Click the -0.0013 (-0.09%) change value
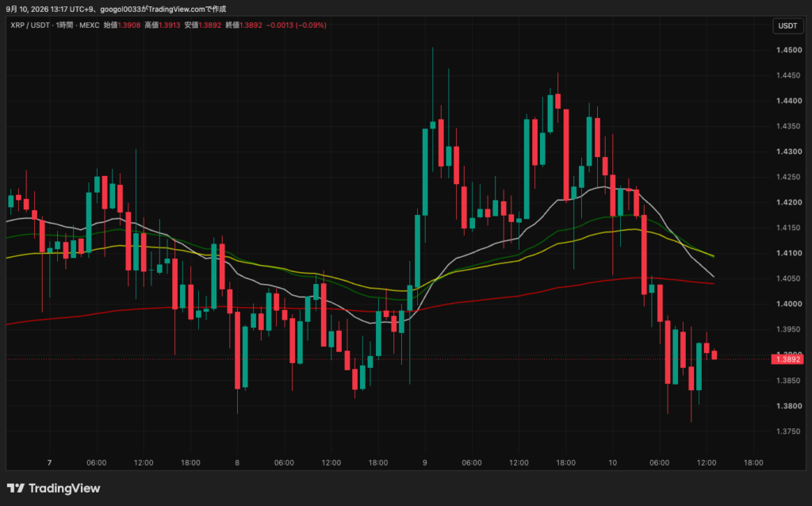Viewport: 812px width, 506px height. [x=297, y=25]
